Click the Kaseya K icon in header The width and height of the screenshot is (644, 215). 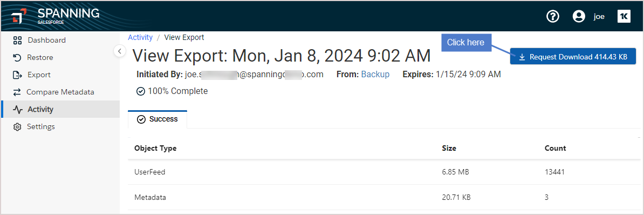click(624, 16)
